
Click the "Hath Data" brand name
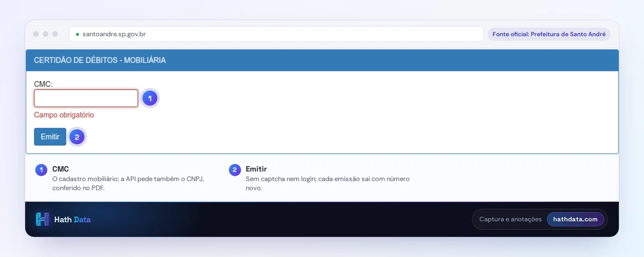pyautogui.click(x=72, y=220)
